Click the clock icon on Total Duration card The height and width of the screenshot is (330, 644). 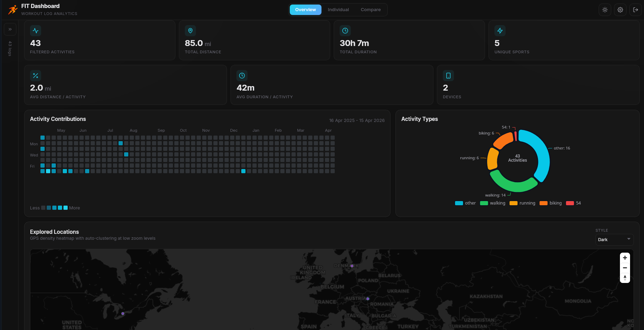[345, 31]
